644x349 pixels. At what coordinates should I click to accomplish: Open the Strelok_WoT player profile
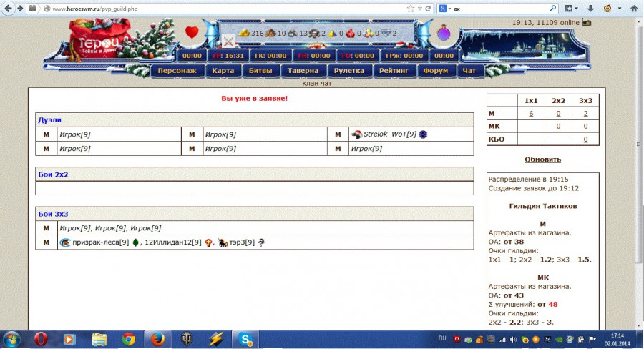pos(389,134)
